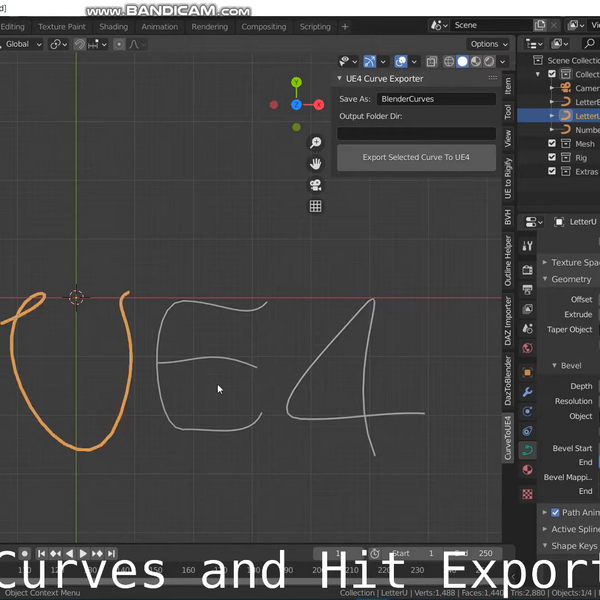Click the new scene duplicate icon
Image resolution: width=600 pixels, height=600 pixels.
pyautogui.click(x=540, y=25)
